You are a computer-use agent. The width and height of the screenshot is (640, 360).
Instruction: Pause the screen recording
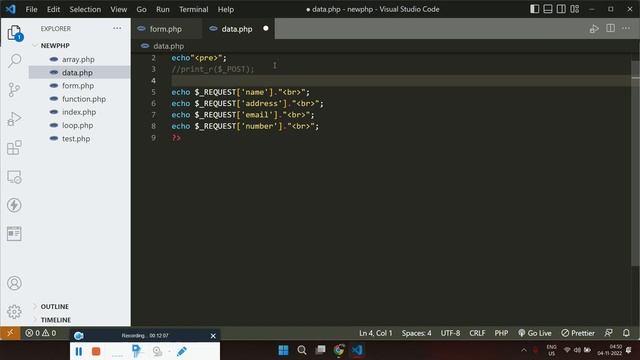pos(79,351)
